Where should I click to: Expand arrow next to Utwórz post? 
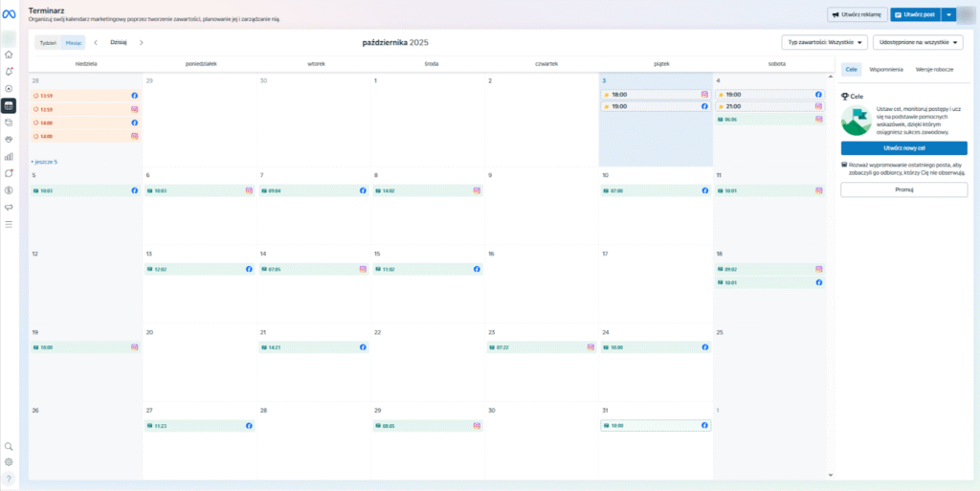coord(948,14)
